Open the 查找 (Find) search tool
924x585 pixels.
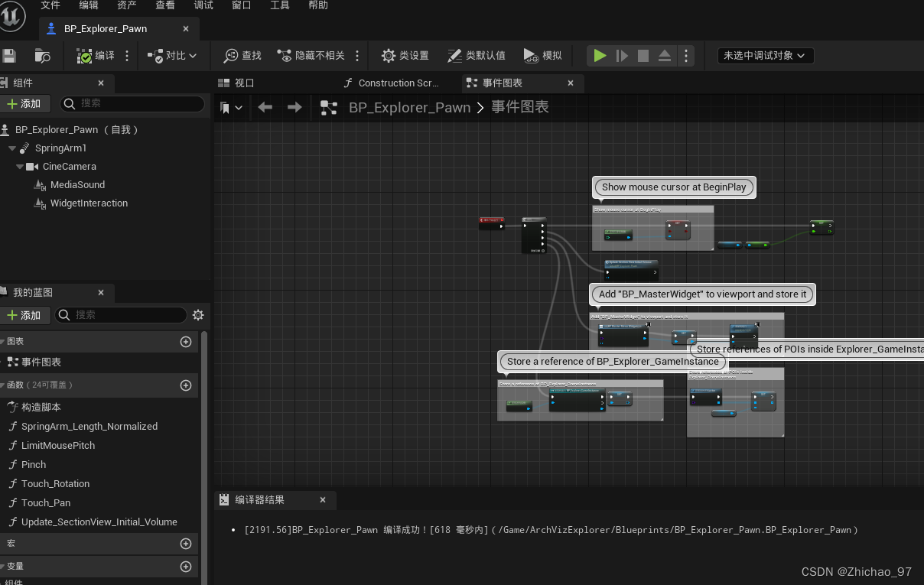tap(241, 55)
